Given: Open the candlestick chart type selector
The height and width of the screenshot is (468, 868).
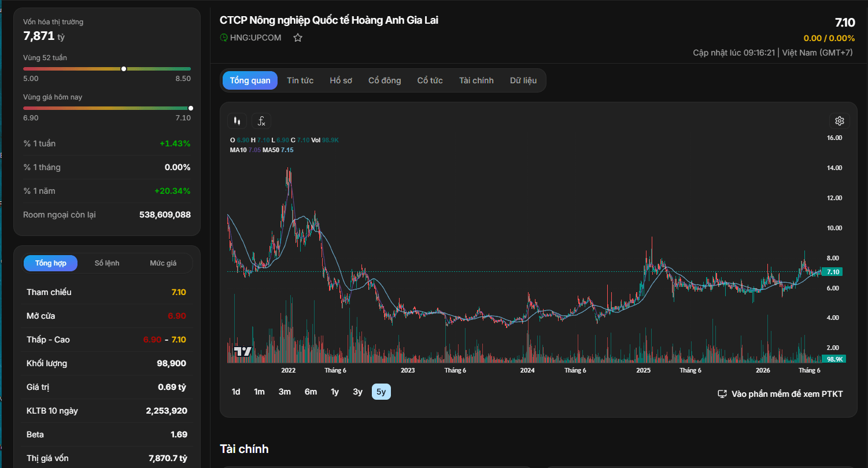Looking at the screenshot, I should tap(237, 121).
